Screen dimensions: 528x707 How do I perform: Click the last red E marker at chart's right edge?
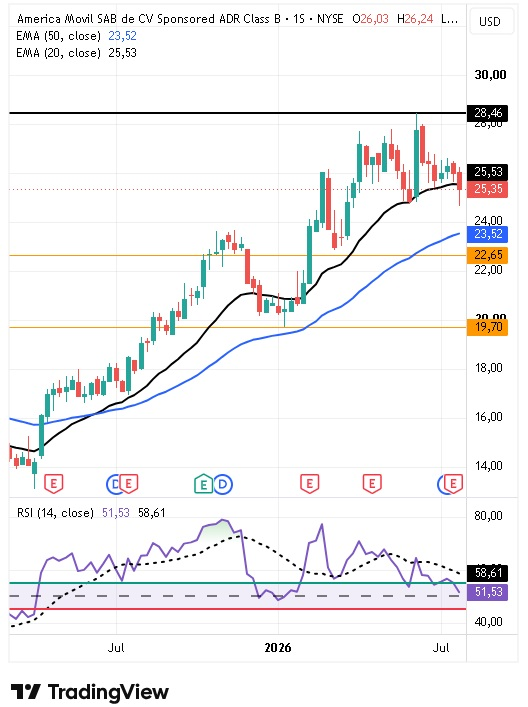point(454,484)
